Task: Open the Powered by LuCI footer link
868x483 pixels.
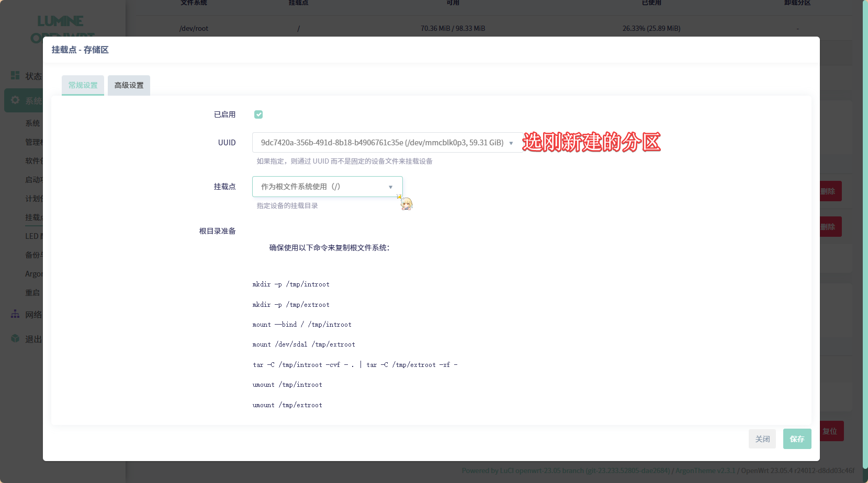Action: [x=565, y=470]
